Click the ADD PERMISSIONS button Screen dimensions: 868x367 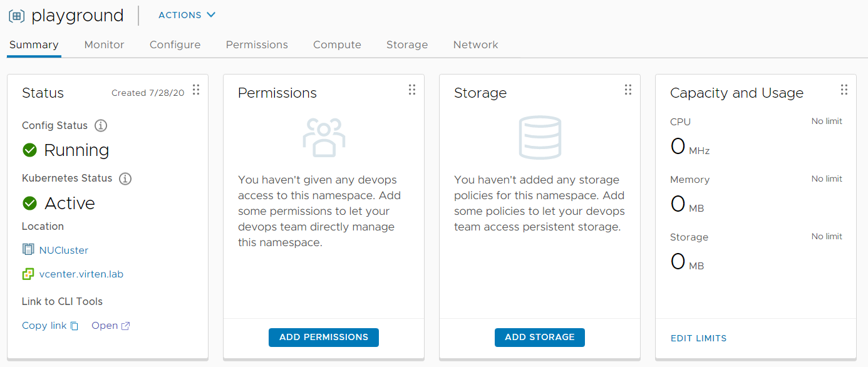[x=324, y=337]
